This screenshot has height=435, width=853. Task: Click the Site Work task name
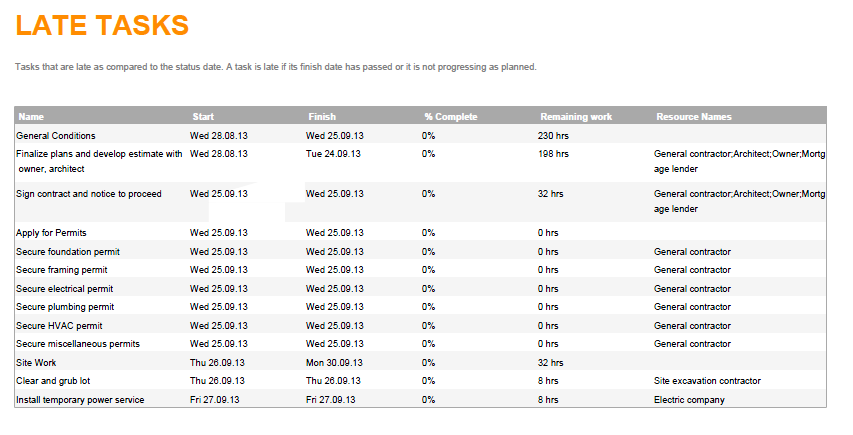click(x=38, y=363)
